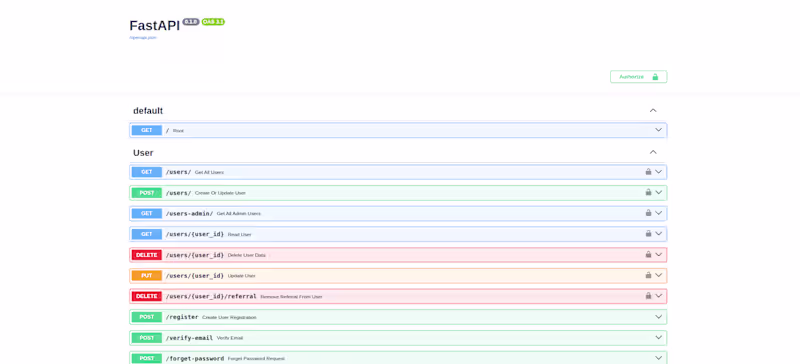800x364 pixels.
Task: Click the '/verify-email' path text
Action: coord(189,338)
